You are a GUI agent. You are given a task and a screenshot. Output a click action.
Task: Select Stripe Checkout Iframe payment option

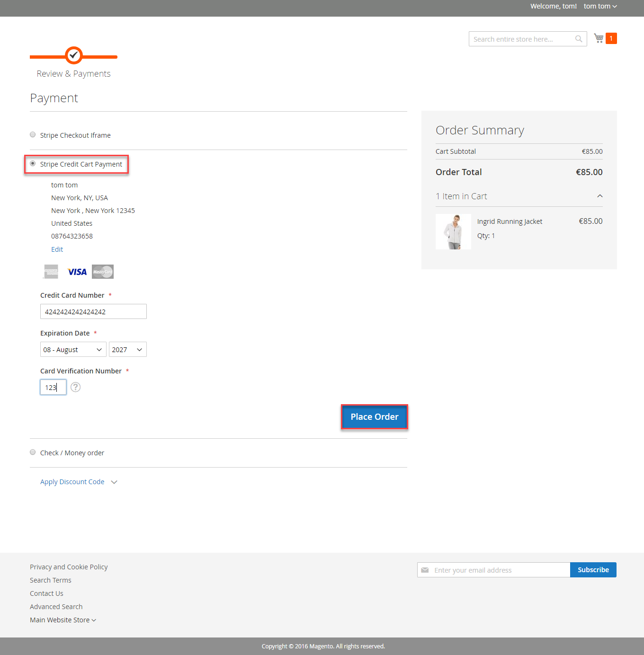[33, 135]
